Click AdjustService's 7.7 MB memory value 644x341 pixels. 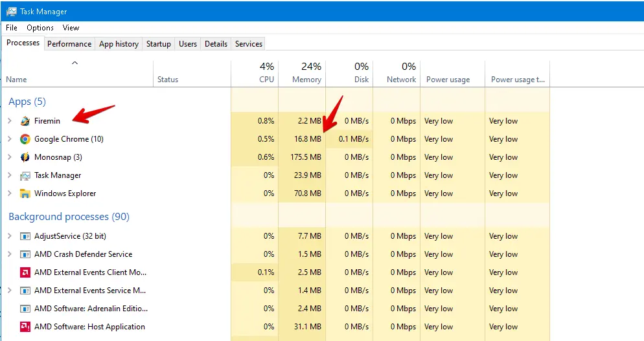point(310,236)
